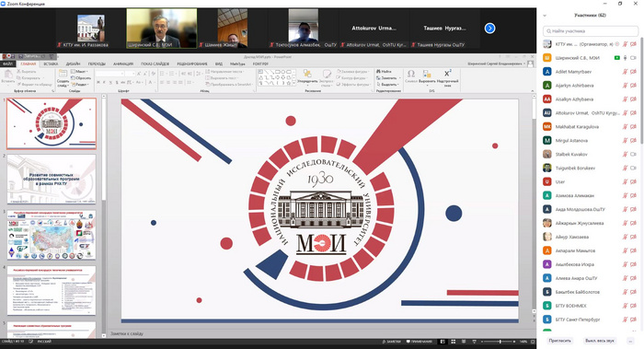Select slide 3 thumbnail with map

(x=52, y=235)
